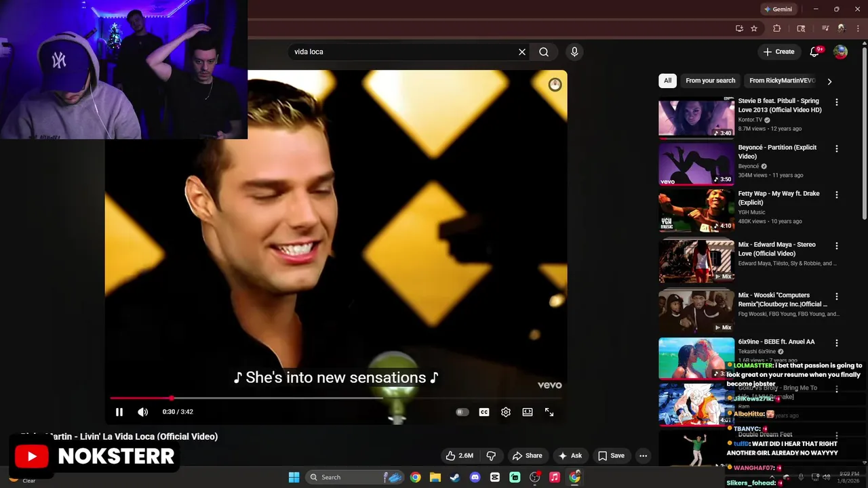Open File Explorer from taskbar
The height and width of the screenshot is (488, 868).
(x=435, y=477)
